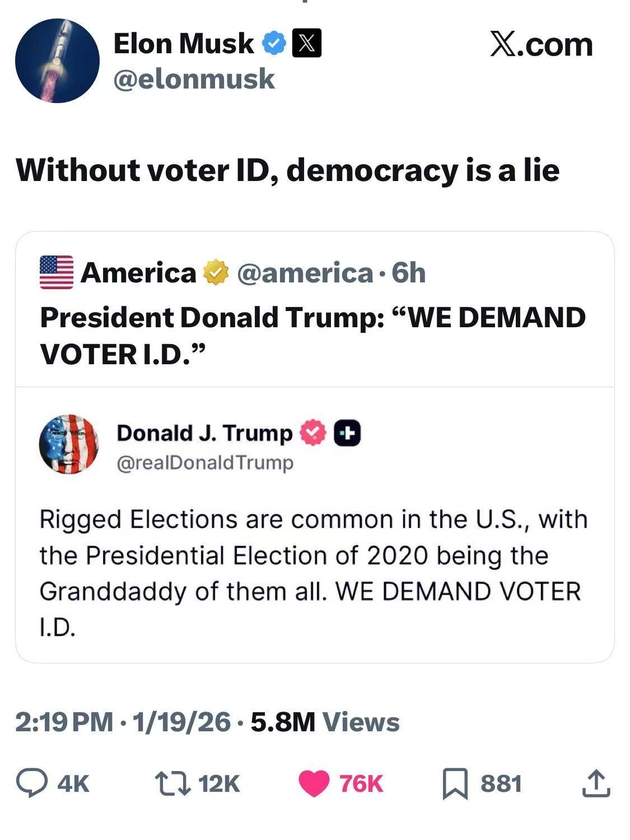The height and width of the screenshot is (840, 630).
Task: Toggle the pink heart like button
Action: (x=314, y=783)
